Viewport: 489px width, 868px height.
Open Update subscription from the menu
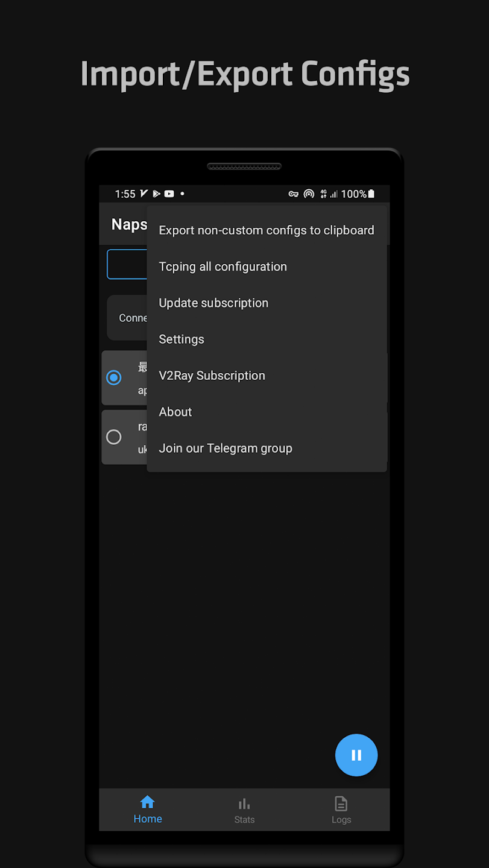(x=213, y=303)
